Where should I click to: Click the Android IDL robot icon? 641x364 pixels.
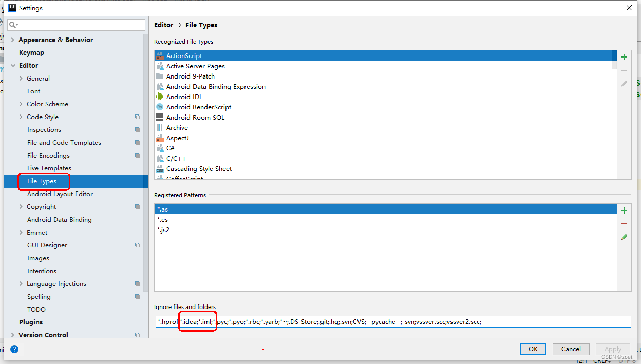160,97
